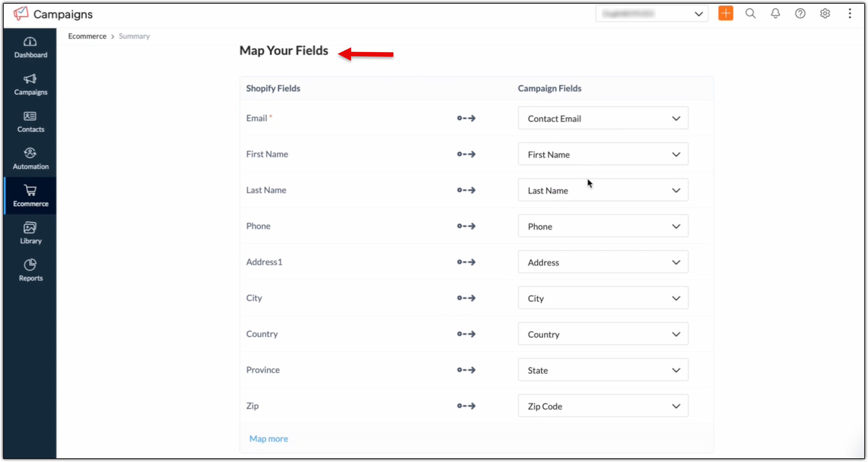The image size is (868, 462).
Task: Open the help question mark icon
Action: (800, 13)
